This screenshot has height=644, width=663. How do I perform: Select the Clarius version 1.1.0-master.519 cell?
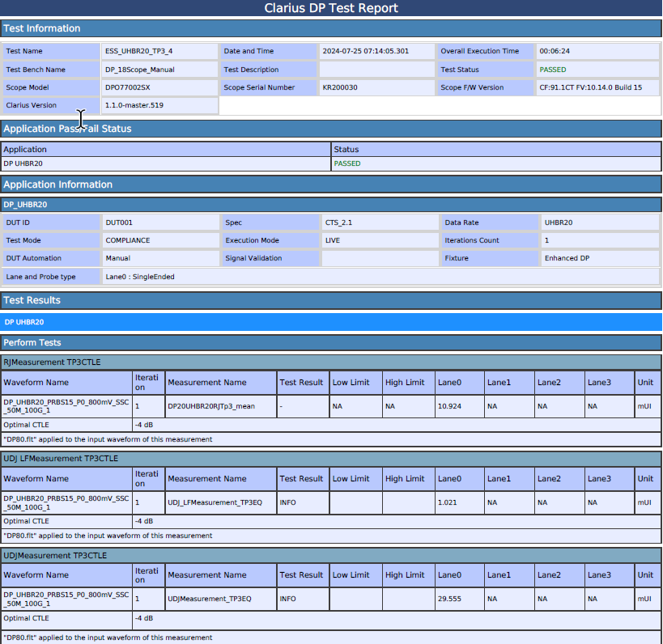[x=134, y=106]
